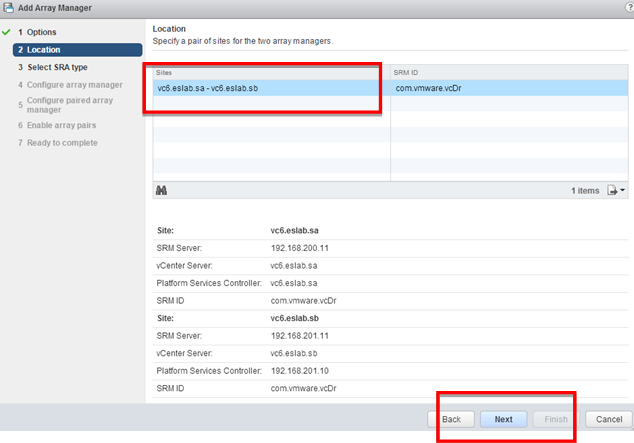Open the Select SRA type step
634x443 pixels.
pyautogui.click(x=57, y=67)
